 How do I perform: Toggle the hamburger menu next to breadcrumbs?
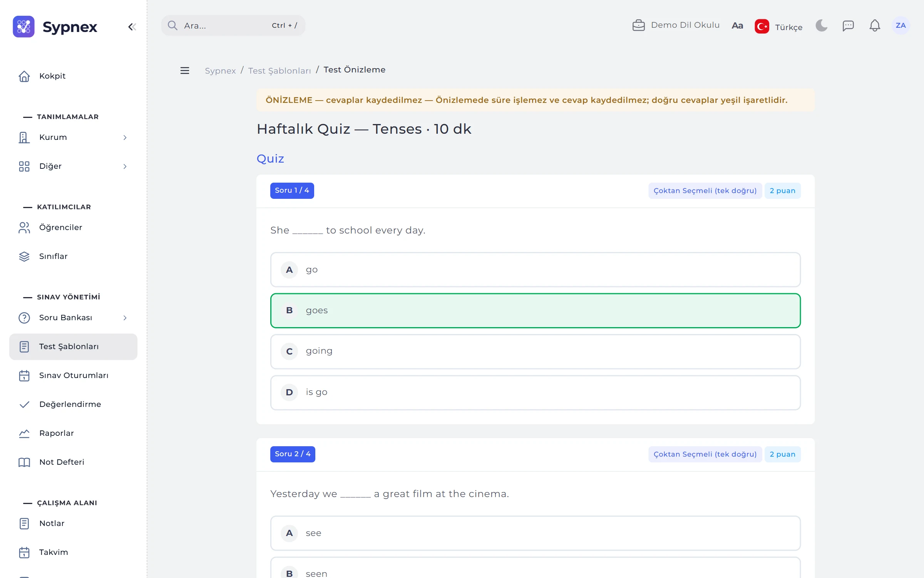(185, 71)
